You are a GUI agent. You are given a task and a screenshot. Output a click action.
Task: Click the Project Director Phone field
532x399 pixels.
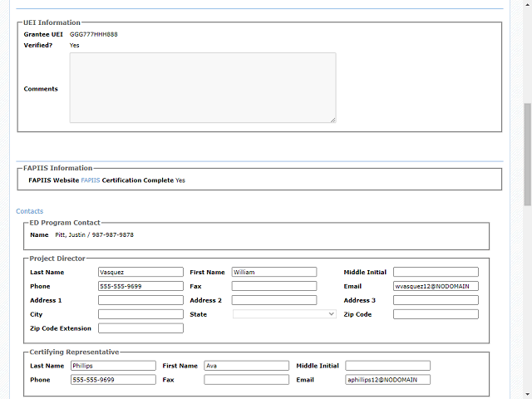(x=140, y=286)
